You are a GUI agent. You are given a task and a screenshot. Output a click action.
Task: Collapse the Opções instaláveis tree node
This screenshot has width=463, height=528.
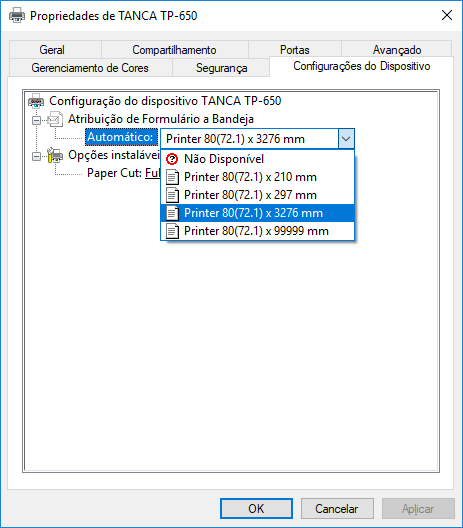pos(36,156)
